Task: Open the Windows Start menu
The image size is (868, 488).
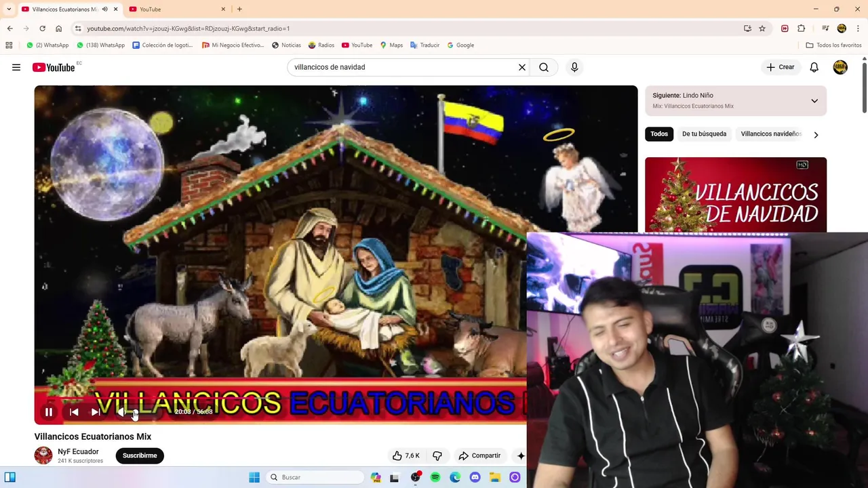Action: click(x=254, y=477)
